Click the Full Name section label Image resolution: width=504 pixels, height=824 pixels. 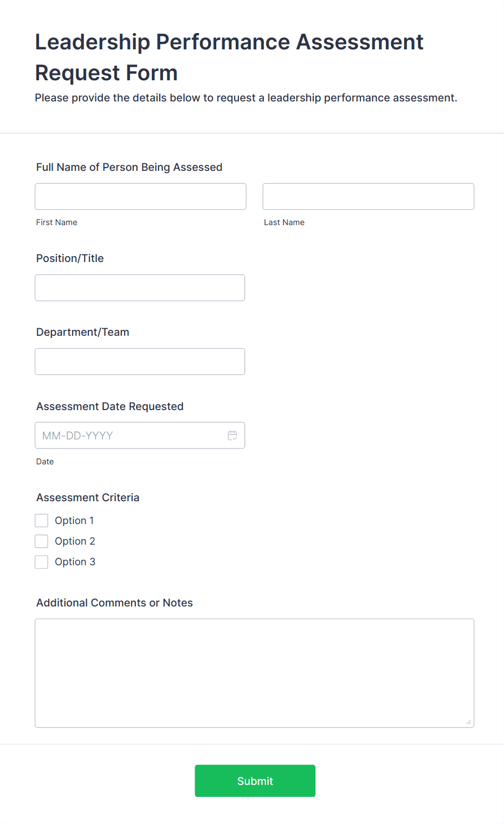tap(129, 167)
